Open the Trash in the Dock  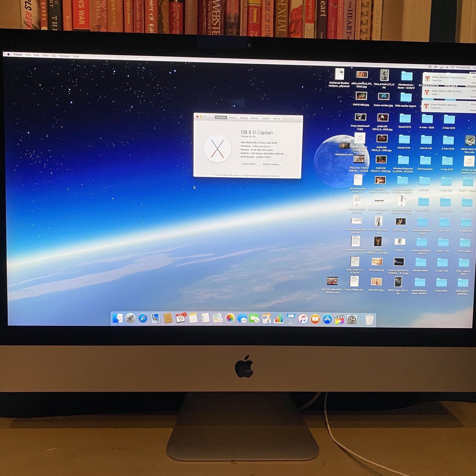(369, 320)
